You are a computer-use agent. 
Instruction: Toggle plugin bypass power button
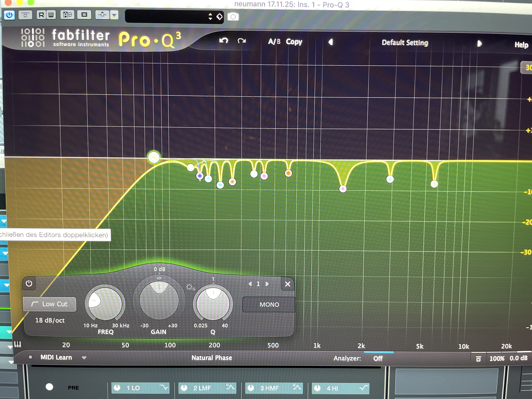point(9,15)
